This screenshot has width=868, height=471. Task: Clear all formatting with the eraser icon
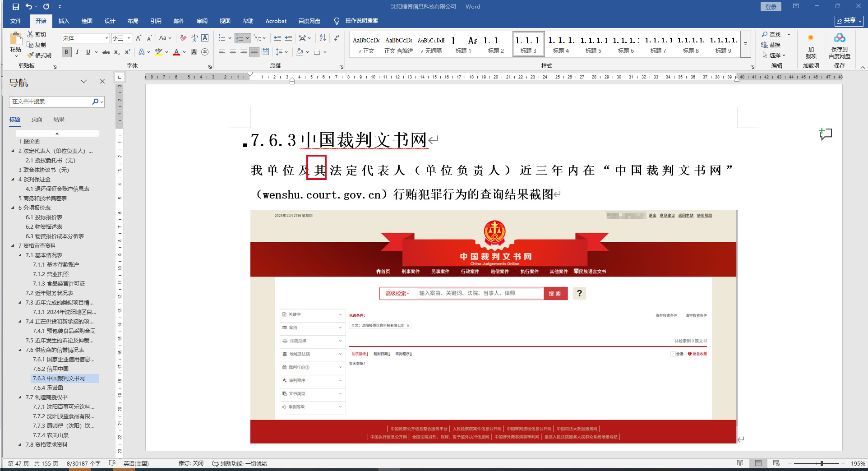(x=183, y=38)
